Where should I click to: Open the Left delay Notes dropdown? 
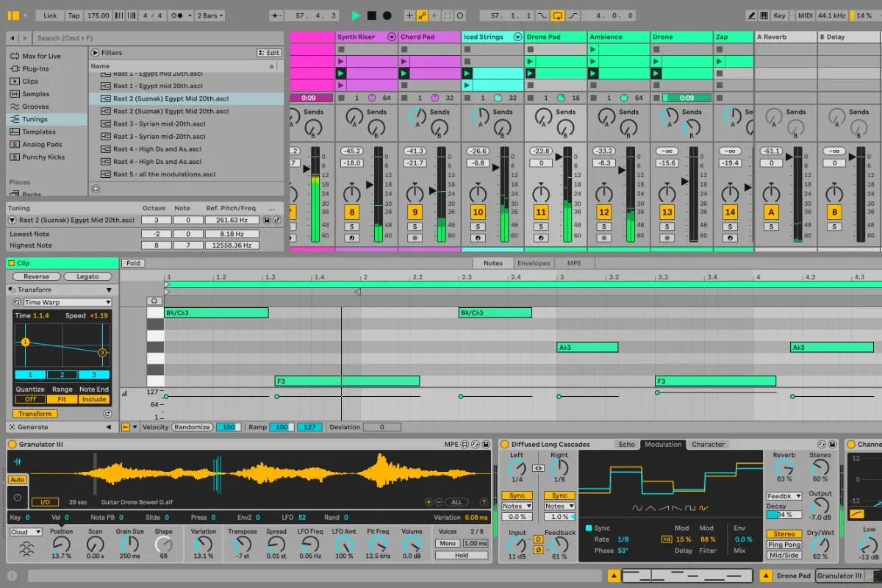coord(517,506)
